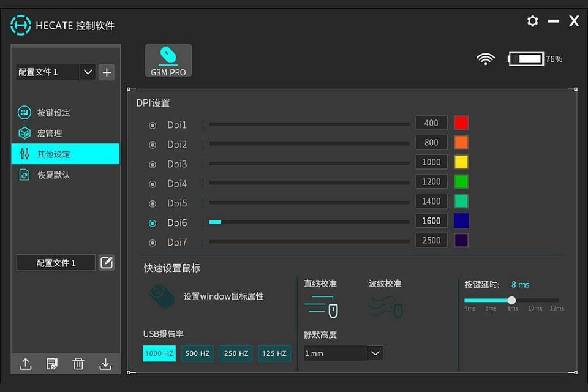The width and height of the screenshot is (588, 392).
Task: Click the Dpi5 value field 1400
Action: pyautogui.click(x=432, y=201)
